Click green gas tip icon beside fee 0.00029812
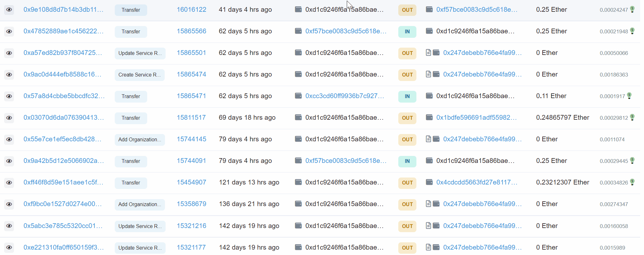Image resolution: width=644 pixels, height=255 pixels. (x=632, y=117)
